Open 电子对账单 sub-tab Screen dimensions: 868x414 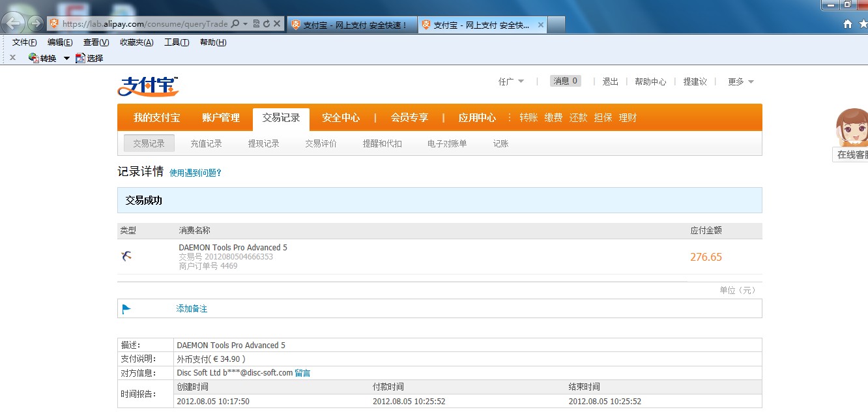[447, 143]
